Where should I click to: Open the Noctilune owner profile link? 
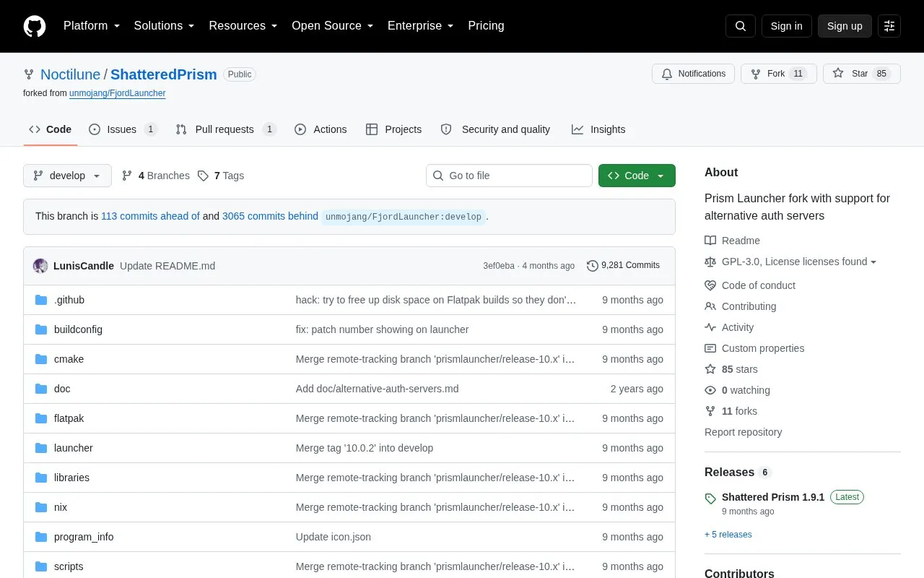point(70,74)
